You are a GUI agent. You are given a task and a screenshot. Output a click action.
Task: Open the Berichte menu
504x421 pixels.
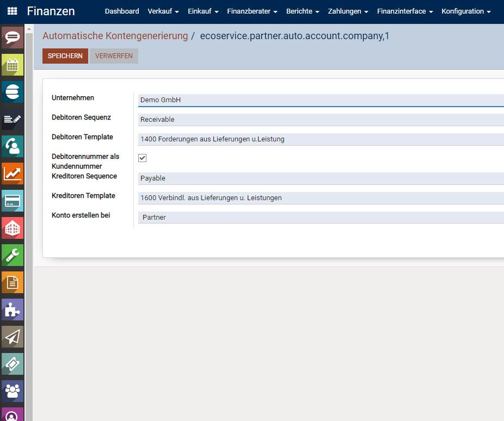click(x=302, y=11)
